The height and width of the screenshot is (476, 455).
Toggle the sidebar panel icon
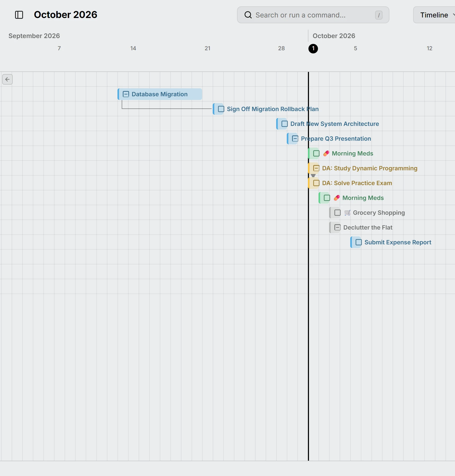pos(19,15)
